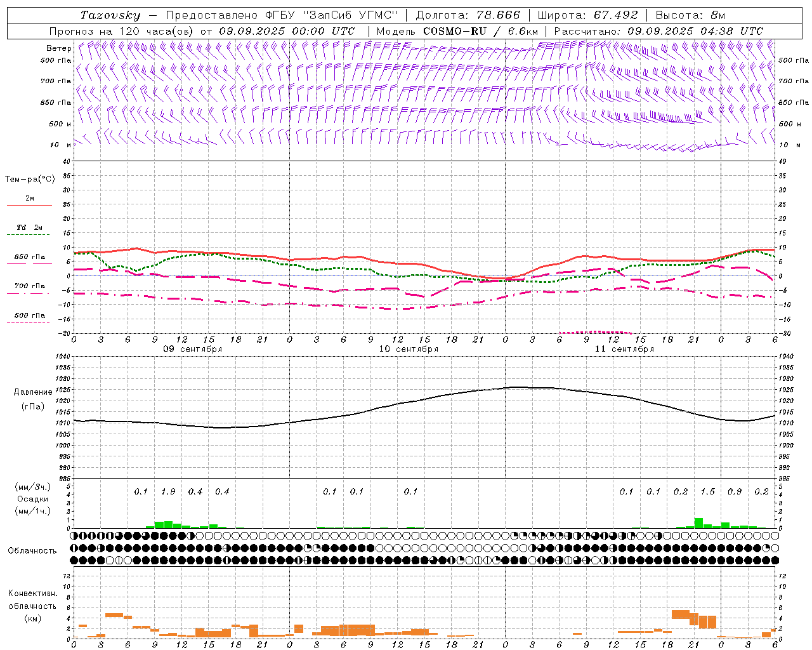812x650 pixels.
Task: Click the Облачность panel label
Action: tap(32, 551)
